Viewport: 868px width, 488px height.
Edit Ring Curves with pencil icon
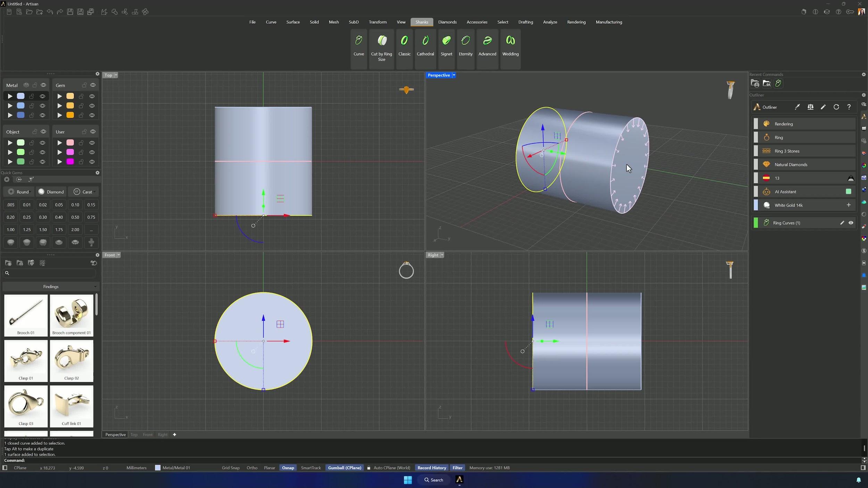842,223
